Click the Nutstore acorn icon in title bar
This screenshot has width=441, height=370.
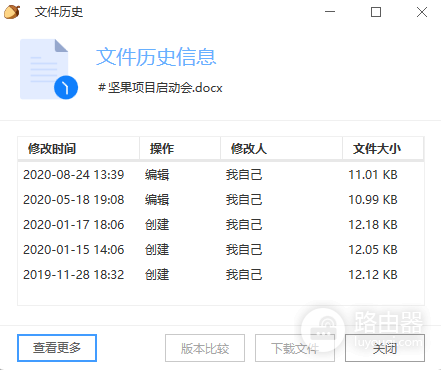pos(12,12)
